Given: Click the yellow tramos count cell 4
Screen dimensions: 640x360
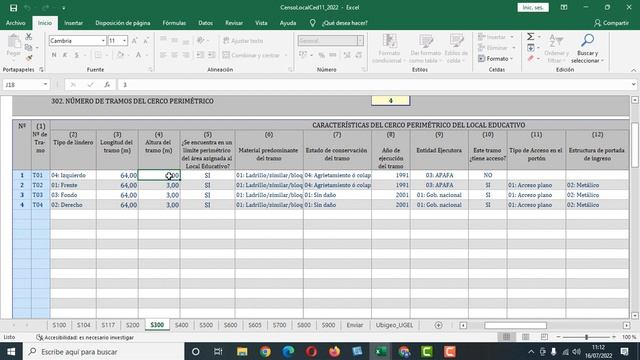Looking at the screenshot, I should click(x=391, y=100).
